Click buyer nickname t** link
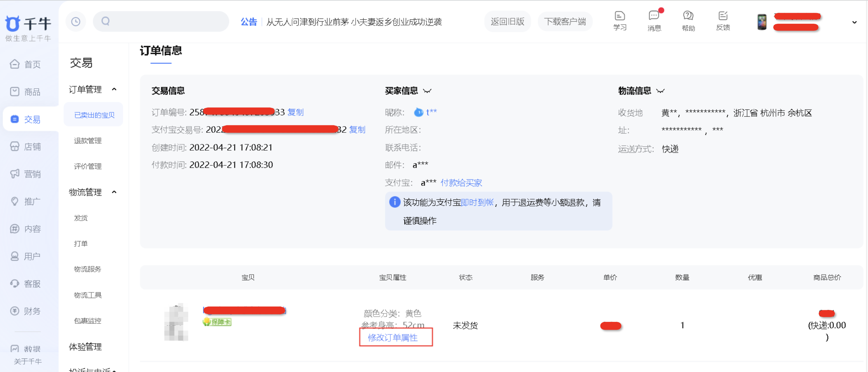The height and width of the screenshot is (372, 868). (431, 112)
